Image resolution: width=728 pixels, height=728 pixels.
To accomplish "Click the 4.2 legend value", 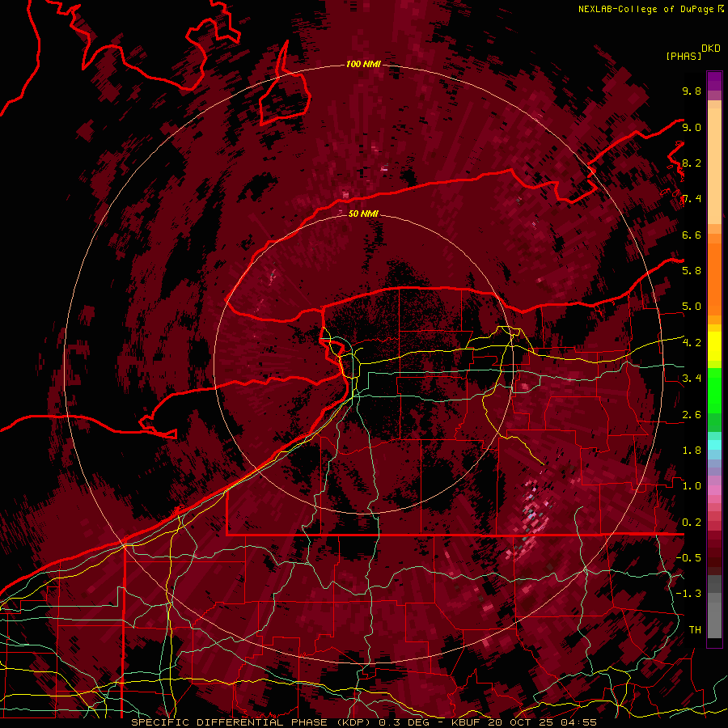I will (x=692, y=343).
